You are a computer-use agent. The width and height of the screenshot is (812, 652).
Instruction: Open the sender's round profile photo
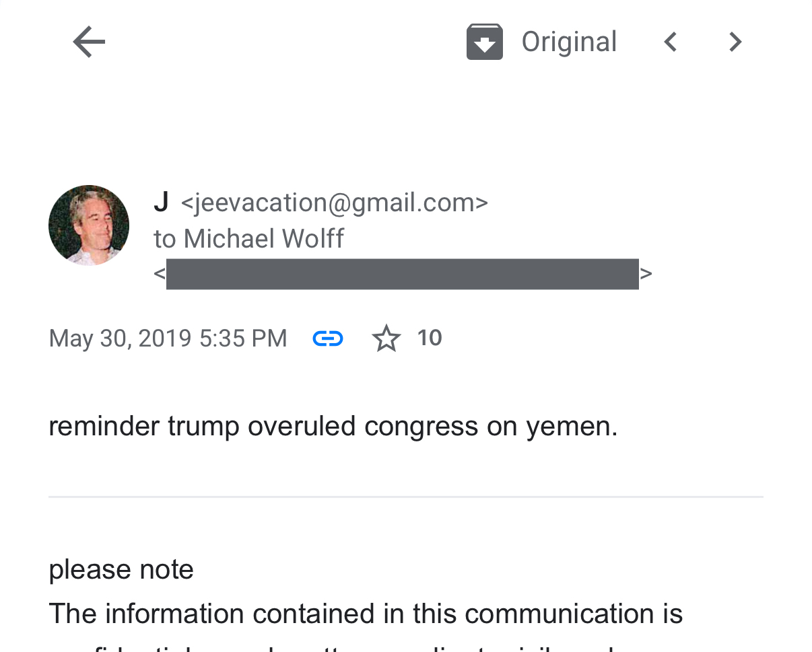pos(89,225)
